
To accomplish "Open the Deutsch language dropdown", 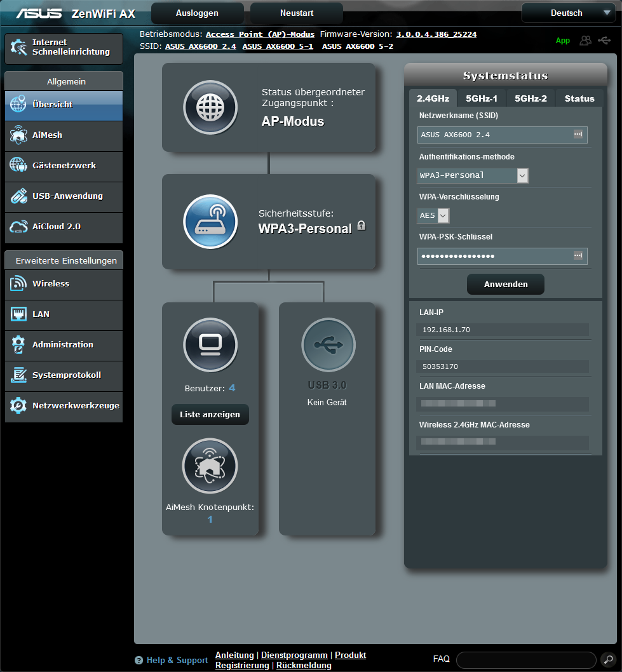I will pos(569,13).
